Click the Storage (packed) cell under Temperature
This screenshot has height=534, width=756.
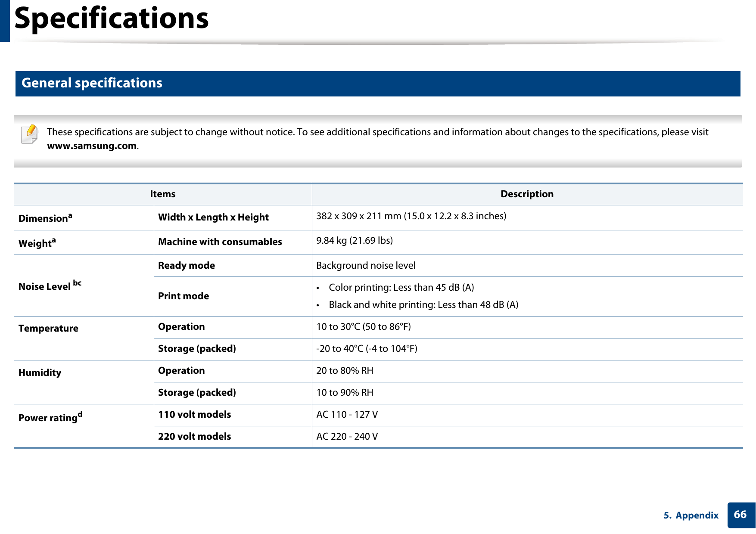coord(197,349)
